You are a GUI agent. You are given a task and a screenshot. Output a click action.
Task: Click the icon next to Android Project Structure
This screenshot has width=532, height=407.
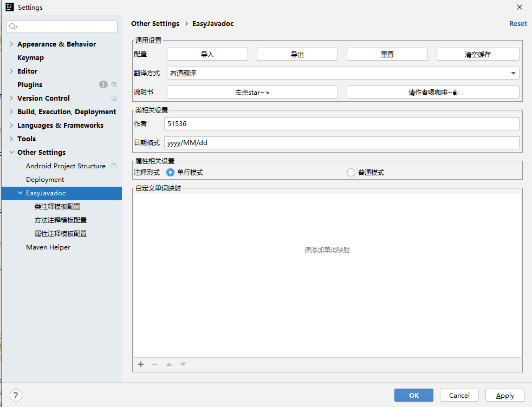(114, 166)
